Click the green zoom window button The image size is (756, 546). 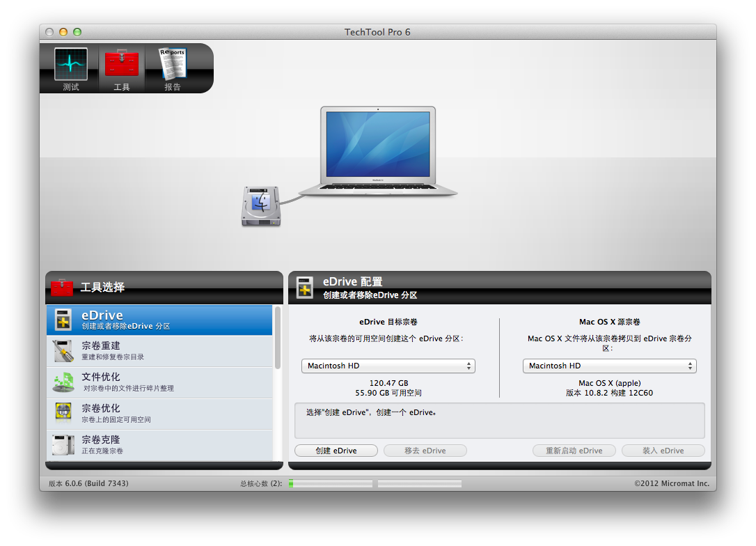click(77, 32)
